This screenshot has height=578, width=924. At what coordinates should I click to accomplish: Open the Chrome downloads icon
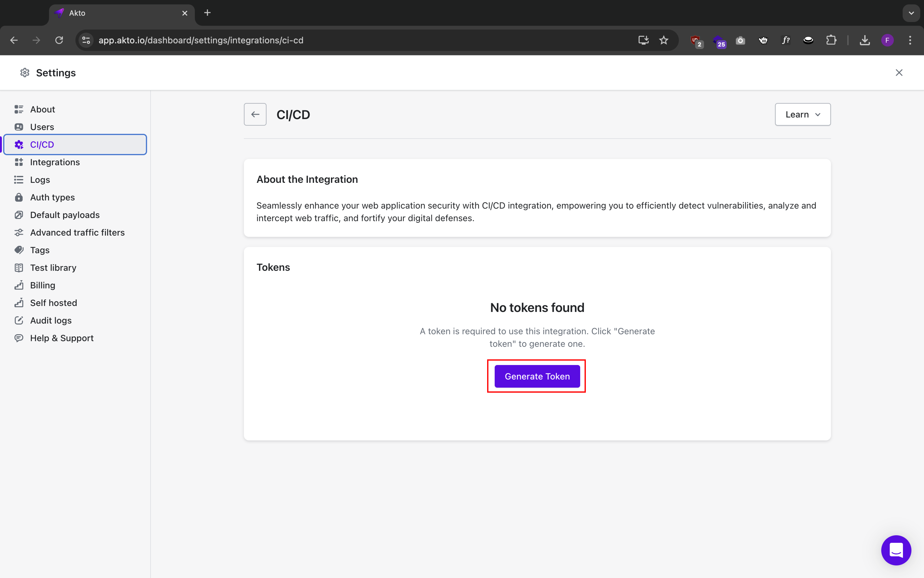click(865, 40)
